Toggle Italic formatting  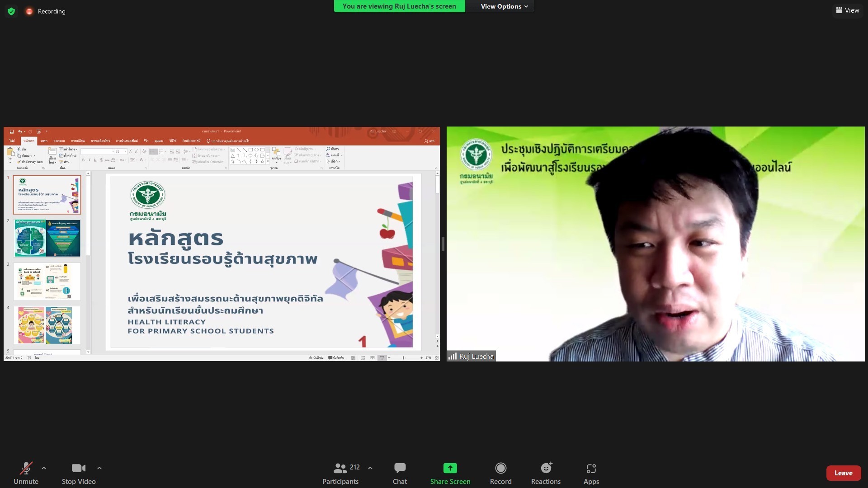tap(89, 160)
